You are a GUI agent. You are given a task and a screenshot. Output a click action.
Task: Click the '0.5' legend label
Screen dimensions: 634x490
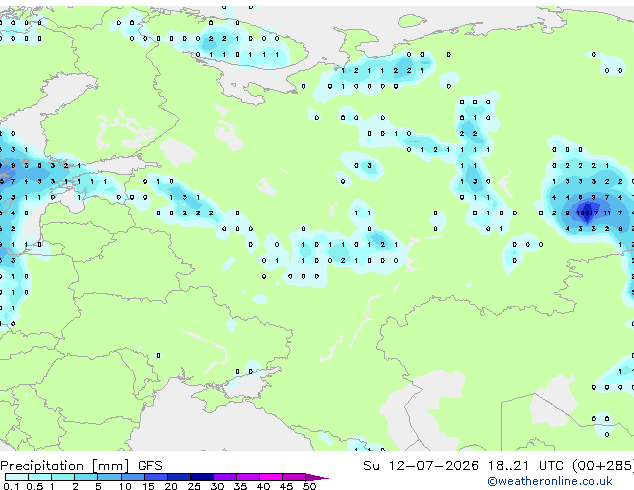coord(35,486)
